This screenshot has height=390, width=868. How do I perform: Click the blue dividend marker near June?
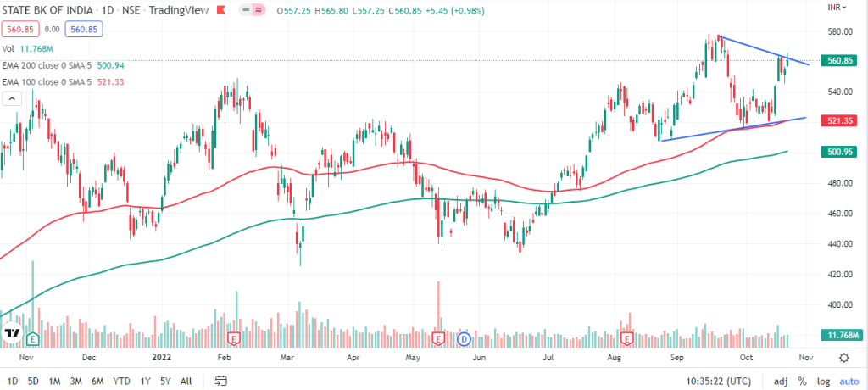[x=464, y=338]
